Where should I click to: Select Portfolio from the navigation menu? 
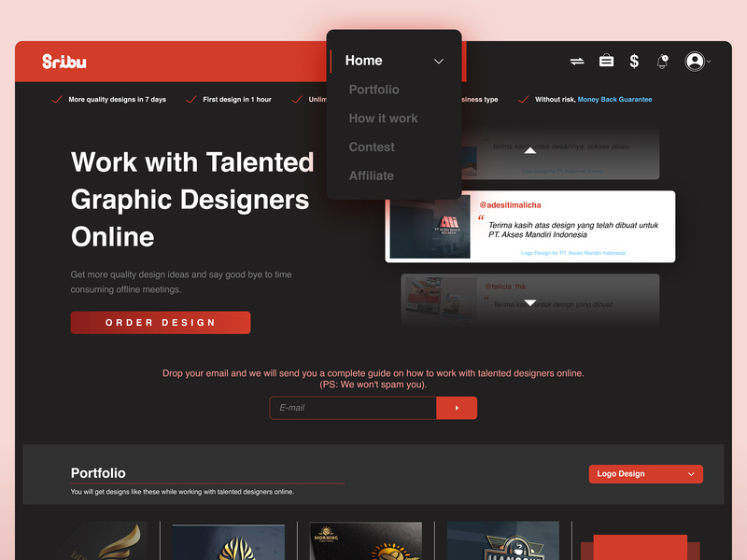click(373, 90)
